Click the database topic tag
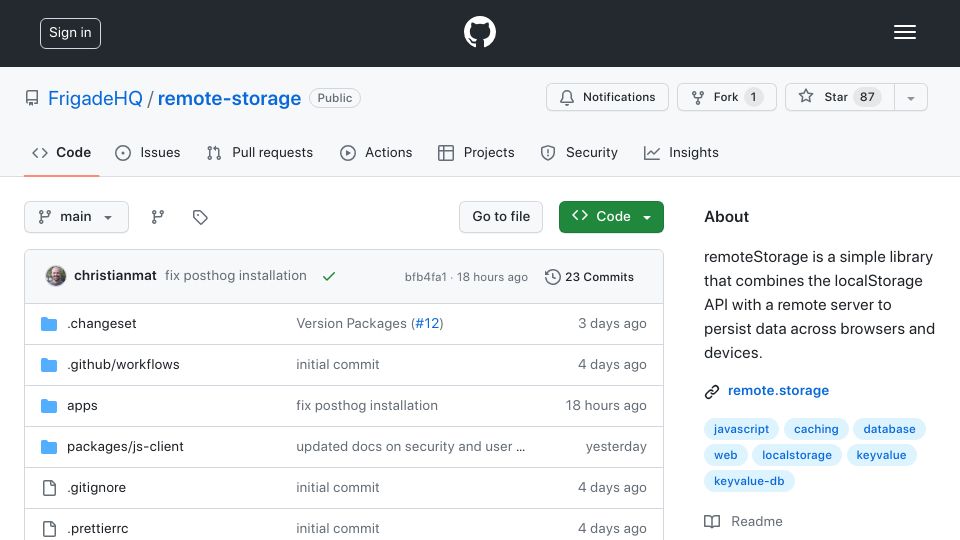 [x=889, y=429]
